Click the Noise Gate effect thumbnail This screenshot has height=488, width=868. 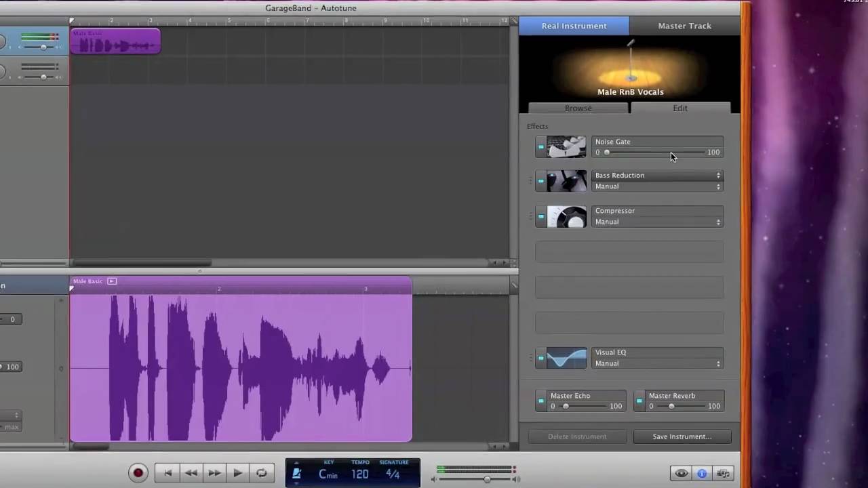(x=566, y=147)
